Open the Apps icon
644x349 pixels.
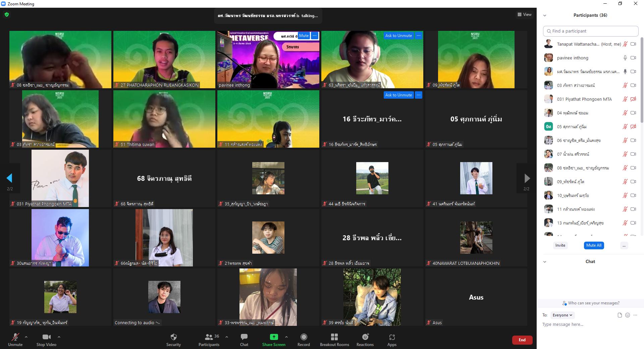point(392,337)
